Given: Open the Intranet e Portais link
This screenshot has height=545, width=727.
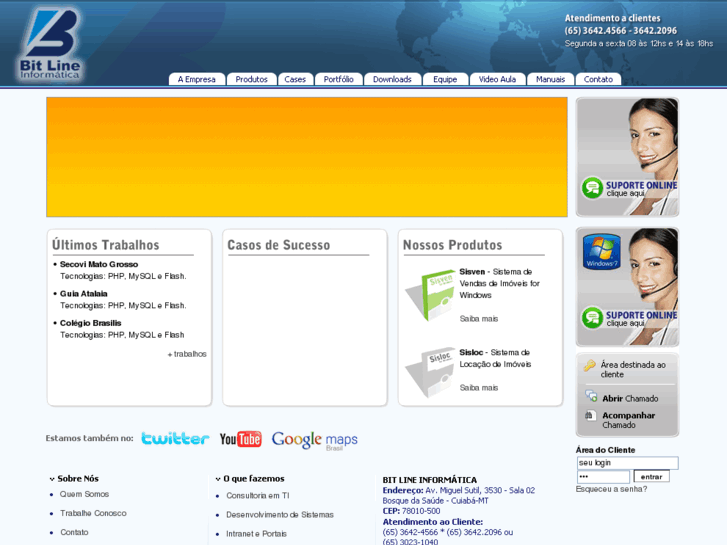Looking at the screenshot, I should point(256,533).
